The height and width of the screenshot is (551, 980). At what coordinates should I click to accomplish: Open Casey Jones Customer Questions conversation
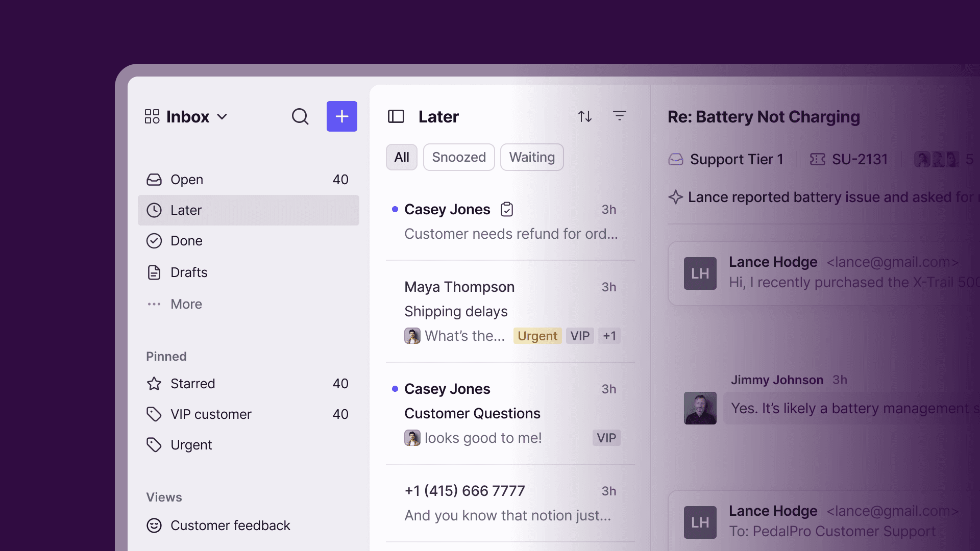(x=510, y=413)
